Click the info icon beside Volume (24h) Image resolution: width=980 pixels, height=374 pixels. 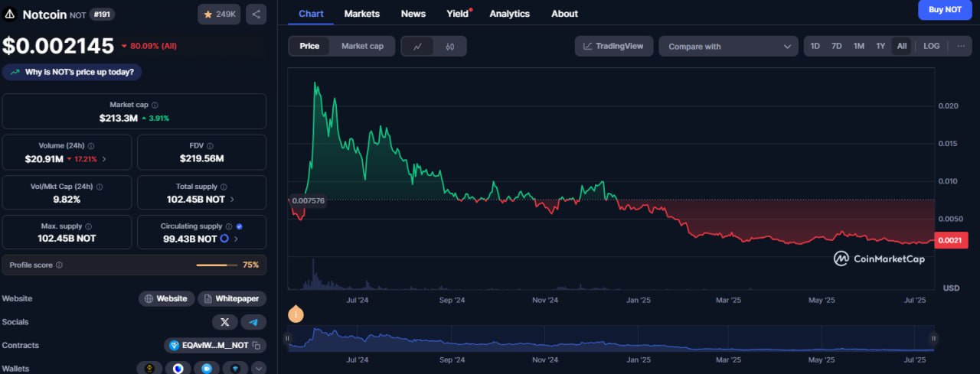[91, 145]
